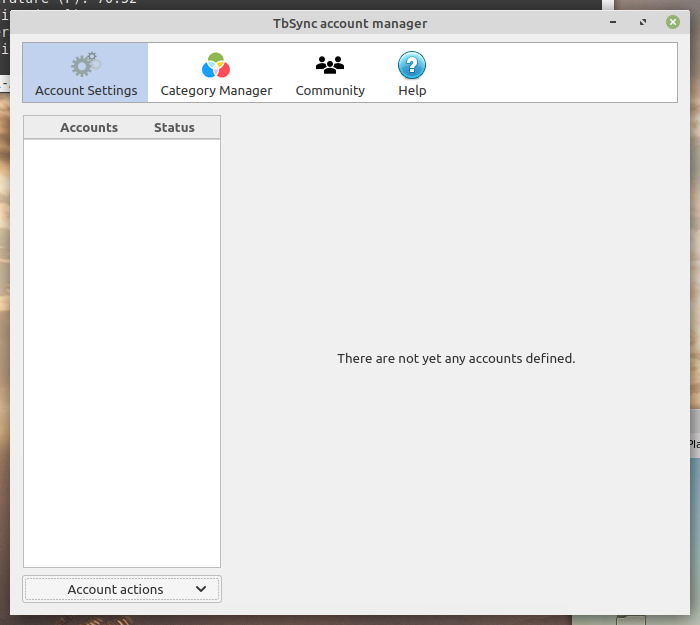Switch to the Category Manager tab label

216,91
